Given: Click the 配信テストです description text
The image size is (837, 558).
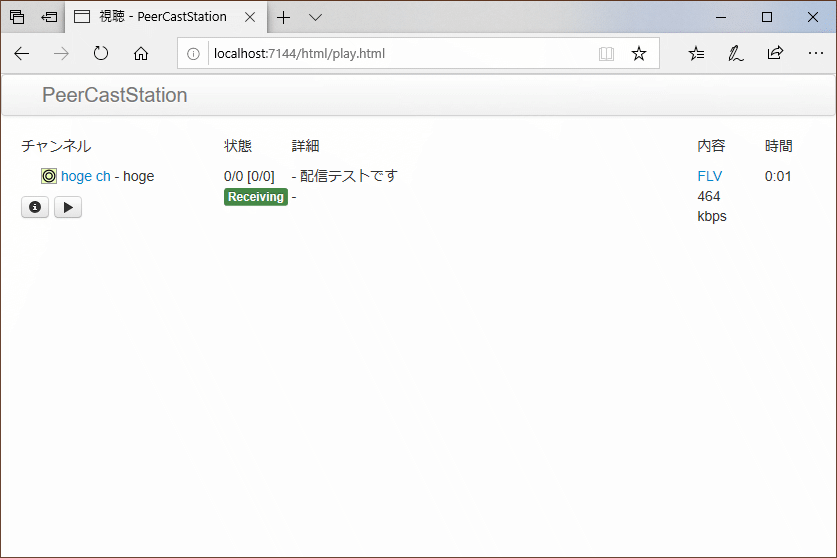Looking at the screenshot, I should (x=349, y=176).
